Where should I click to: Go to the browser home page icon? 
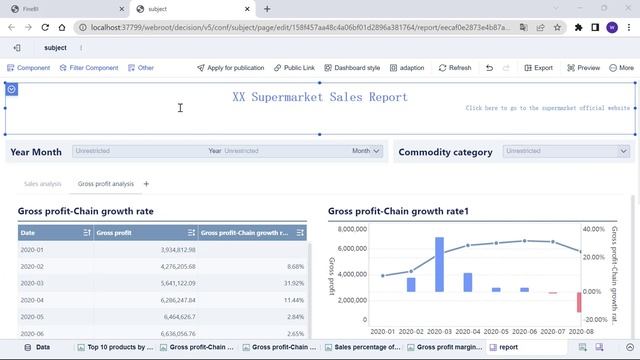pos(62,27)
